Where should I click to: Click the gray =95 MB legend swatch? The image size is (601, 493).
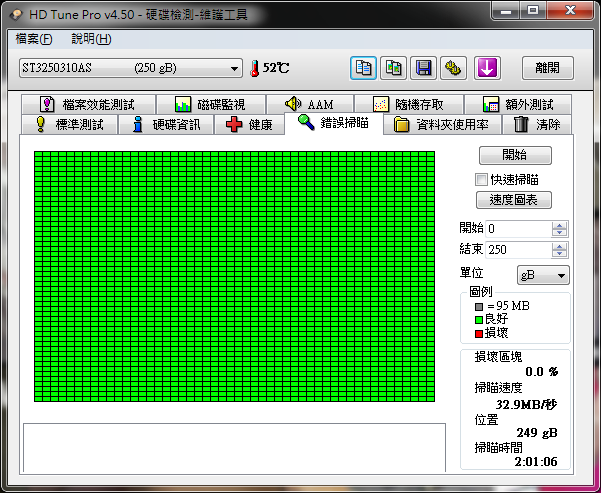tap(479, 307)
